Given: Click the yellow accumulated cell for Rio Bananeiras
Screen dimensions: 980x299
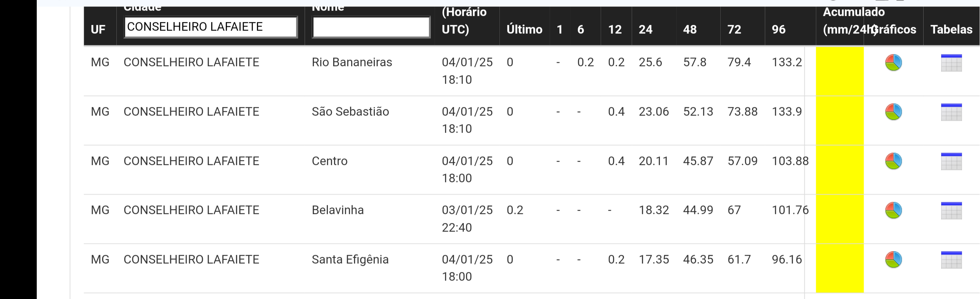Looking at the screenshot, I should [x=840, y=71].
